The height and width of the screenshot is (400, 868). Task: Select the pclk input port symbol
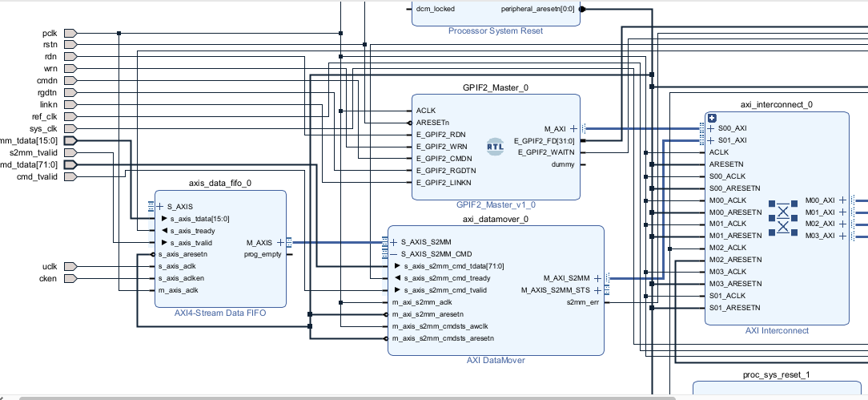(x=70, y=33)
